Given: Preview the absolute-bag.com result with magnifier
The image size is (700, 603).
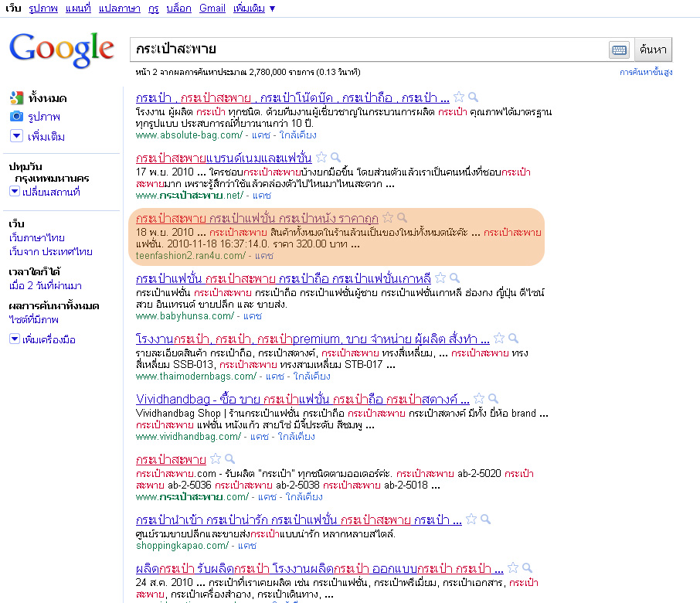Looking at the screenshot, I should tap(473, 97).
